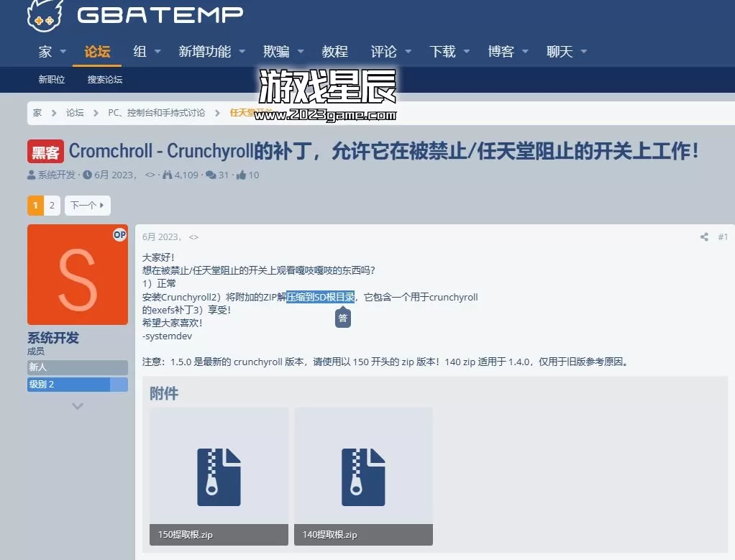Click the 级别 2 level progress bar

tap(77, 385)
